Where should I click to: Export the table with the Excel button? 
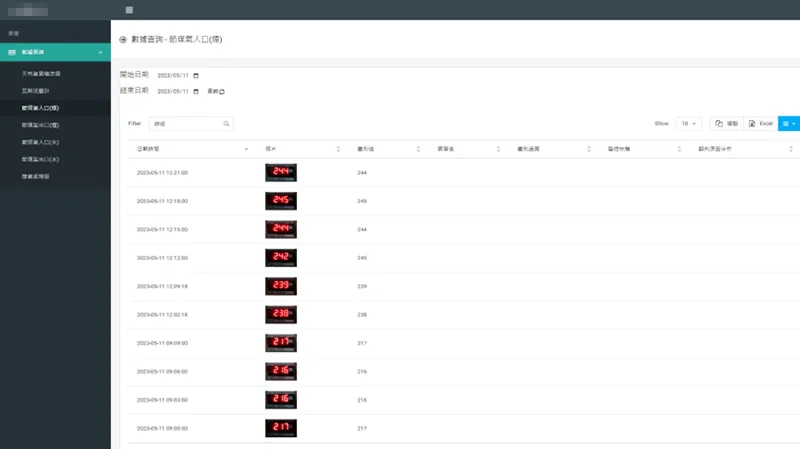click(761, 123)
